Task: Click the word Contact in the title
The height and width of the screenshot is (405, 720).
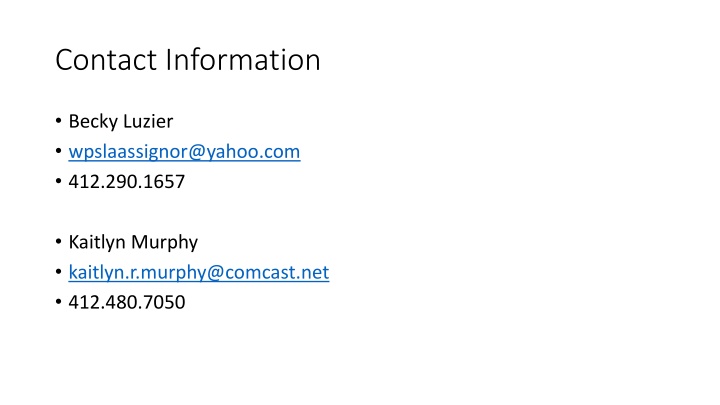Action: point(106,60)
